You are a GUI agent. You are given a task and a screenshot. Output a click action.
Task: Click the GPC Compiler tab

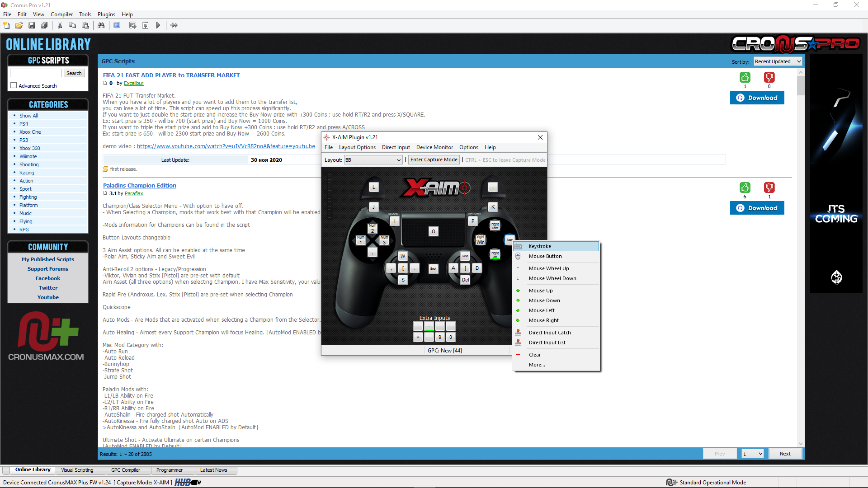pos(126,469)
